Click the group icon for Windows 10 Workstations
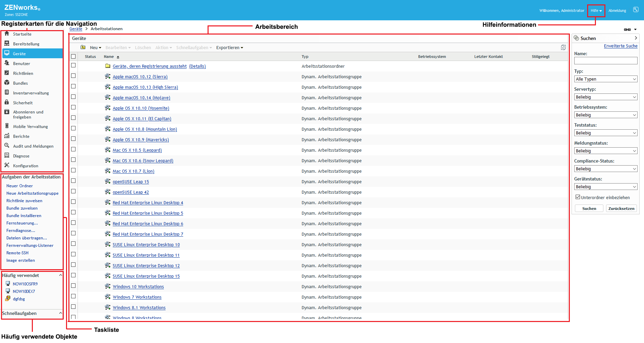 click(108, 286)
